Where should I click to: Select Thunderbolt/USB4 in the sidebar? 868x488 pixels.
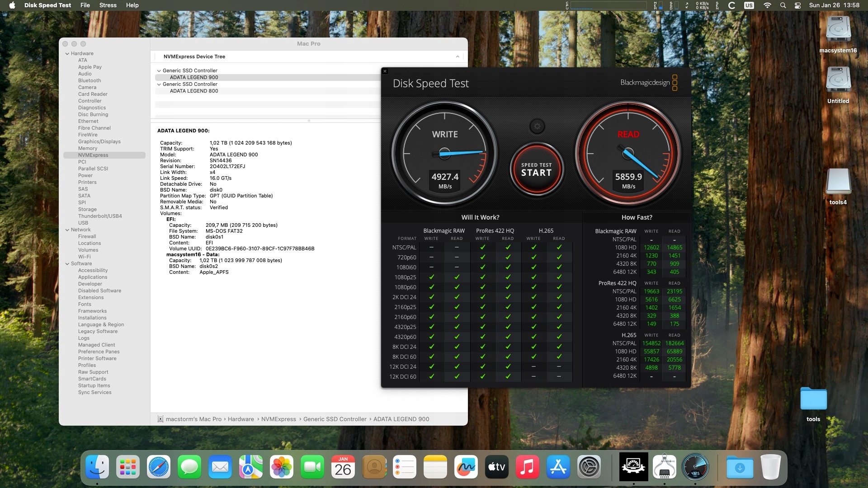point(100,216)
